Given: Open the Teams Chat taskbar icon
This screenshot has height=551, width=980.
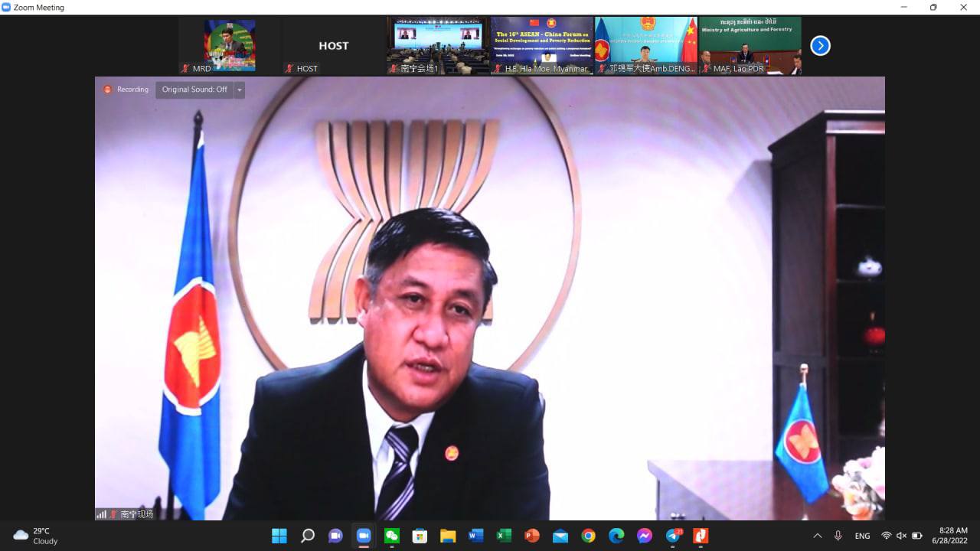Looking at the screenshot, I should coord(335,536).
